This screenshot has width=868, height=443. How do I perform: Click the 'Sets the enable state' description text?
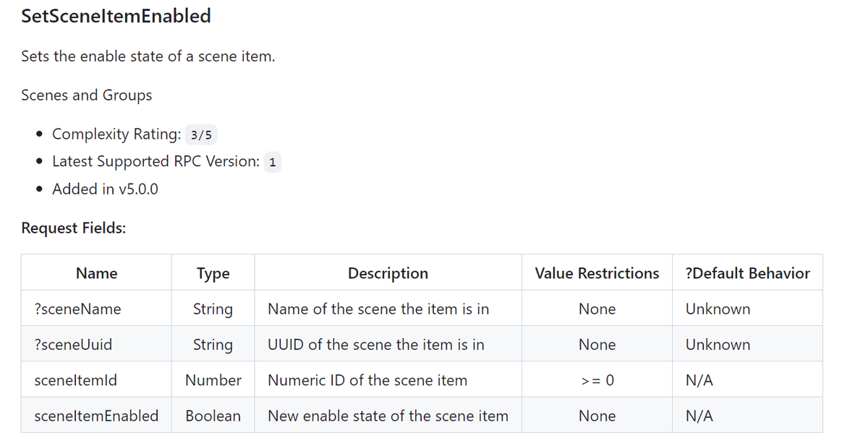point(148,56)
